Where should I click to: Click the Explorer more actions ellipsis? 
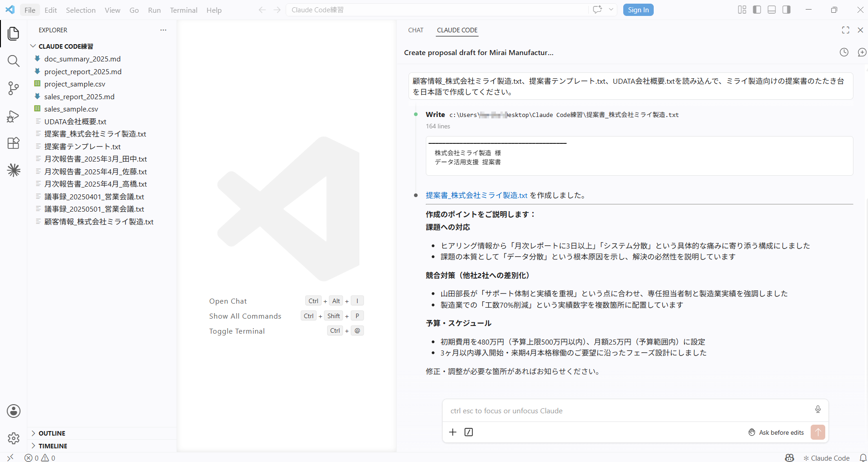click(x=163, y=30)
